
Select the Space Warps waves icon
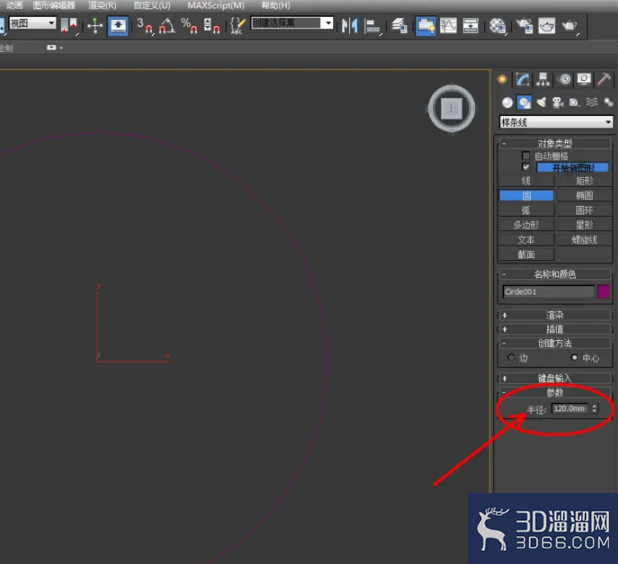coord(592,102)
